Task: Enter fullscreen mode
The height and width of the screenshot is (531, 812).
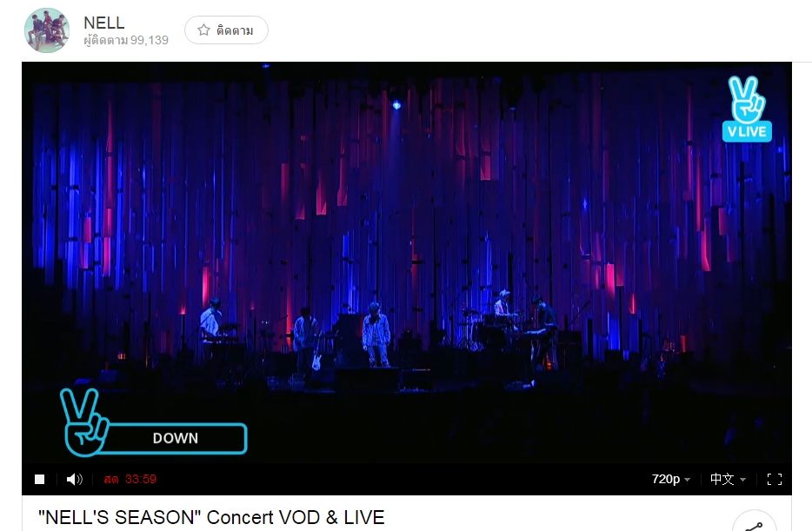Action: [x=775, y=479]
